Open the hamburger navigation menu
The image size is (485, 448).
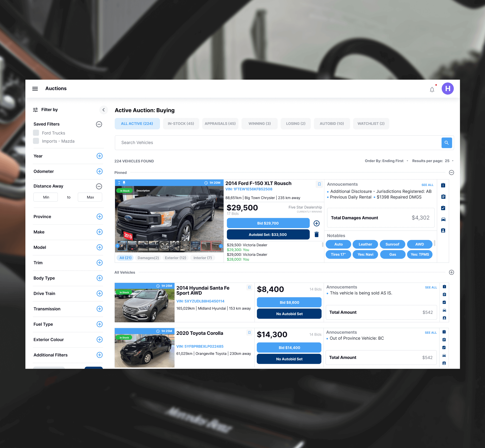(x=35, y=89)
